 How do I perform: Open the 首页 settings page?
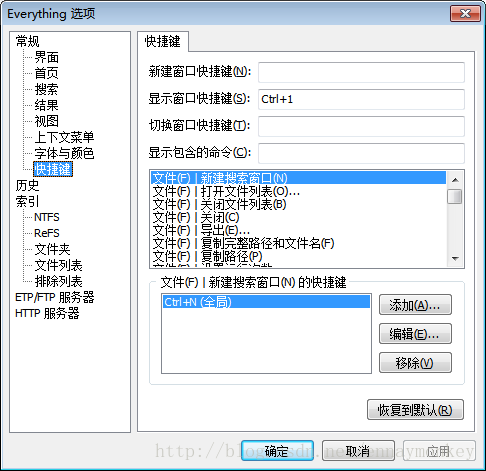pos(47,73)
